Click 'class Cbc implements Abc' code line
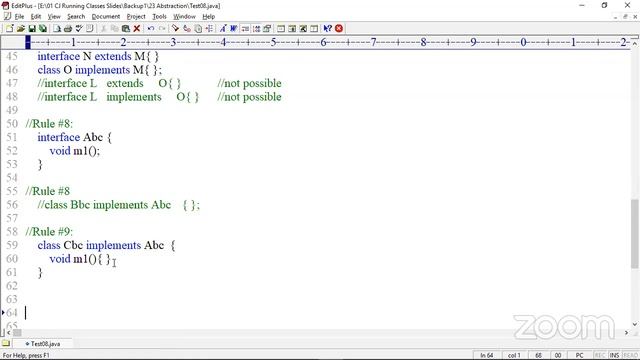 106,245
